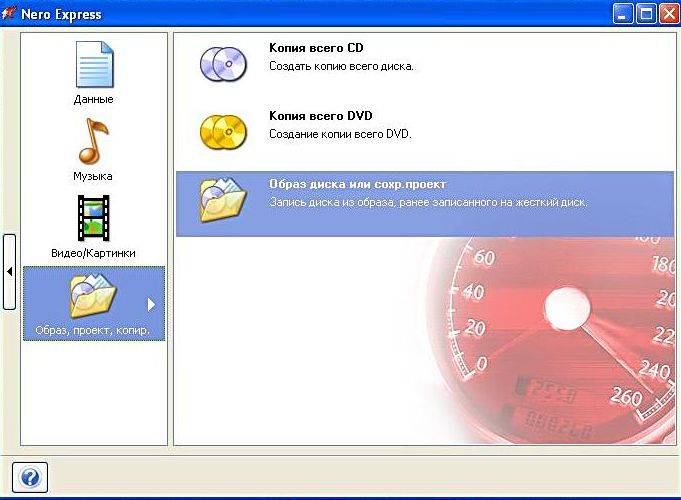Click the left edge panel arrow handle
The image size is (681, 500).
click(9, 271)
